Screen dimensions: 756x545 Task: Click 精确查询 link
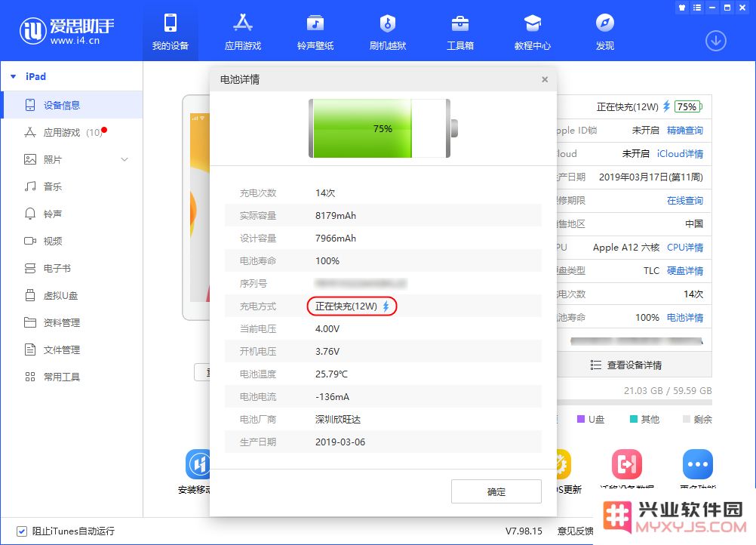684,131
